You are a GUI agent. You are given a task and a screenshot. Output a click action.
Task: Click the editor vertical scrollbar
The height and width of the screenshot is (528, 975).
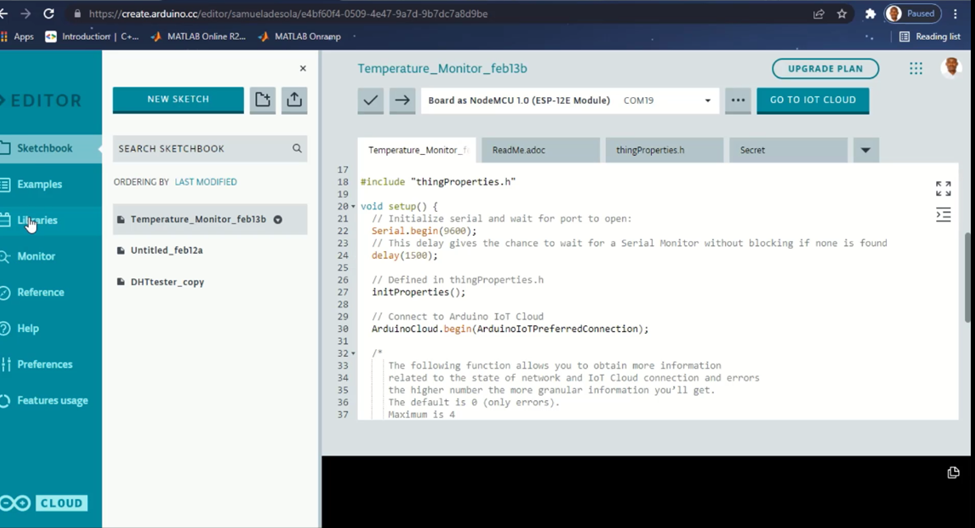point(968,277)
